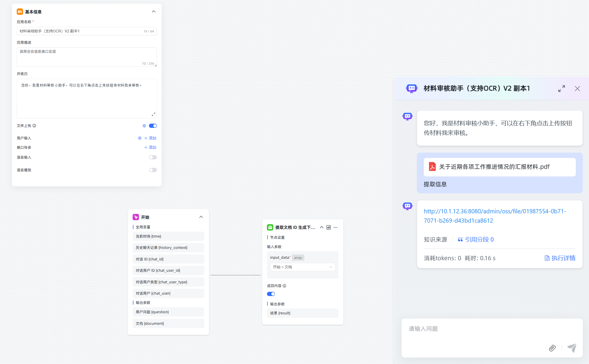Image resolution: width=589 pixels, height=364 pixels.
Task: Click the pink 开始 node icon
Action: click(136, 217)
